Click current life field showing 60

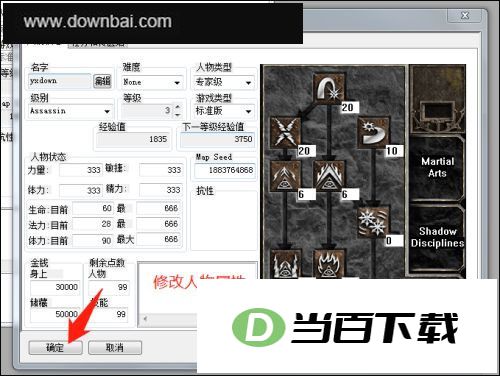coord(93,209)
